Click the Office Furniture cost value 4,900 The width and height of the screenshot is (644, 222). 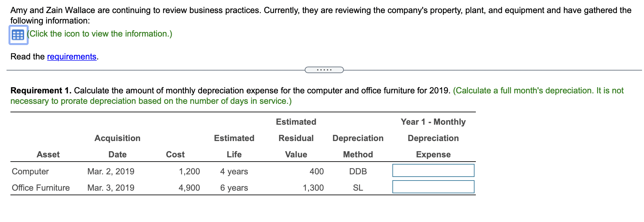[x=189, y=187]
